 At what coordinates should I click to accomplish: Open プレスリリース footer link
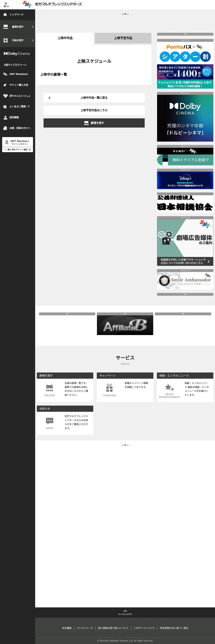(x=85, y=628)
